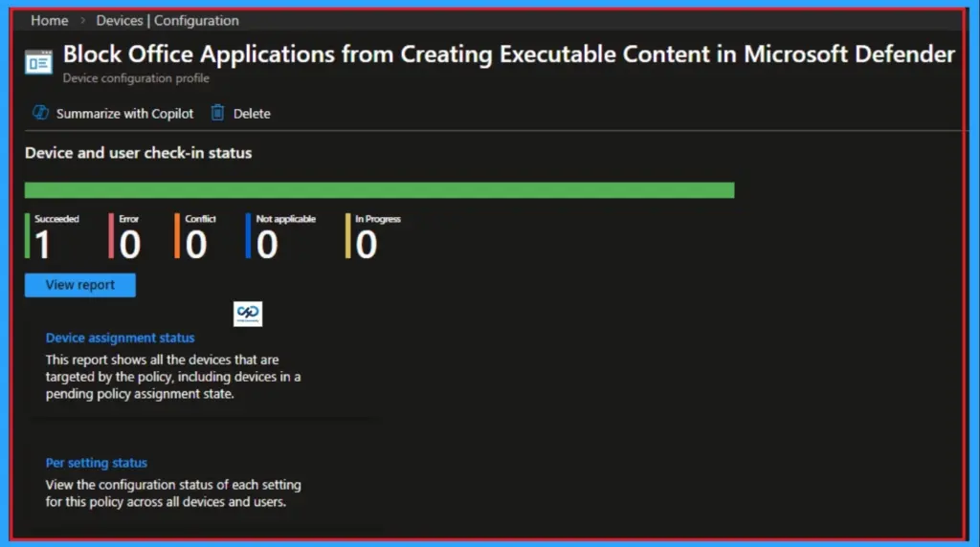Navigate to Devices | Configuration breadcrumb
Image resolution: width=980 pixels, height=547 pixels.
pos(167,21)
